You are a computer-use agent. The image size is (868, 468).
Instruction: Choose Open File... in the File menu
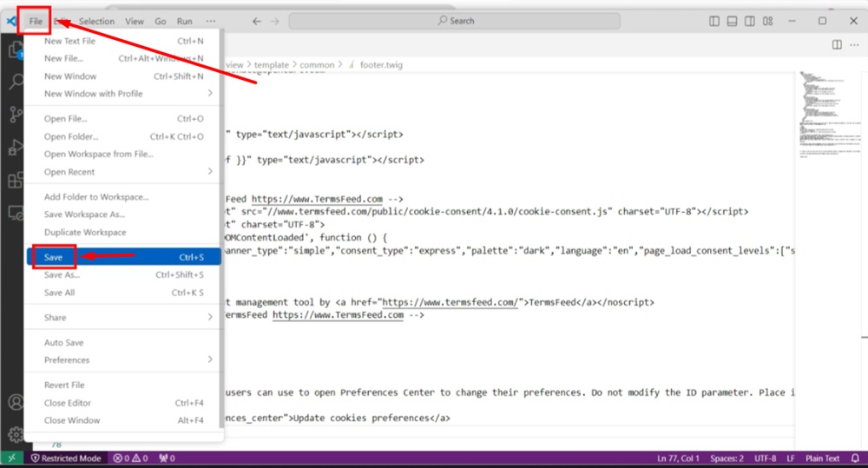tap(124, 119)
